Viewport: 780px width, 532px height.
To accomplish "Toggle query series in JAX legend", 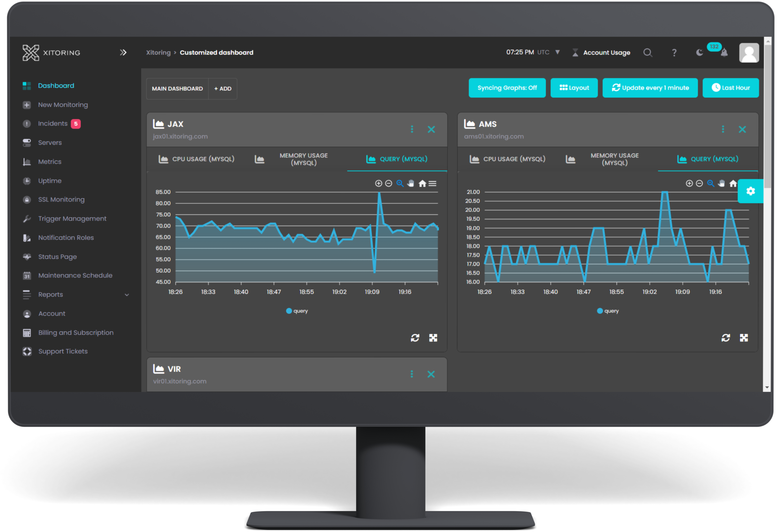I will (x=297, y=311).
